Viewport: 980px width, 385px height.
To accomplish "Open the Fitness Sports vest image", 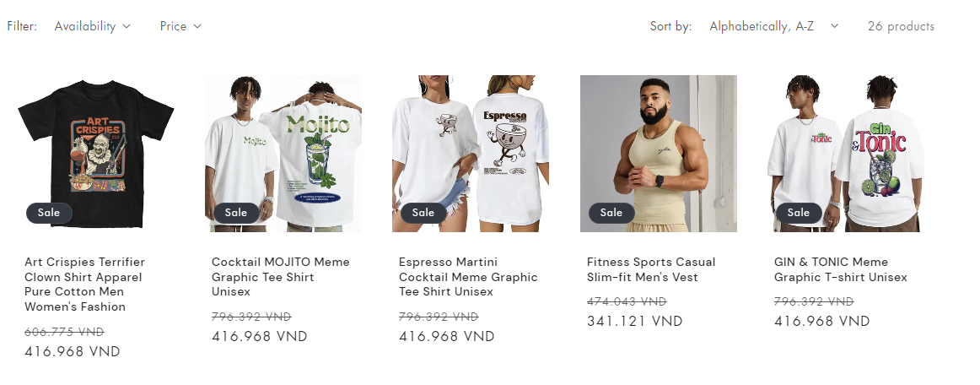I will click(x=658, y=154).
